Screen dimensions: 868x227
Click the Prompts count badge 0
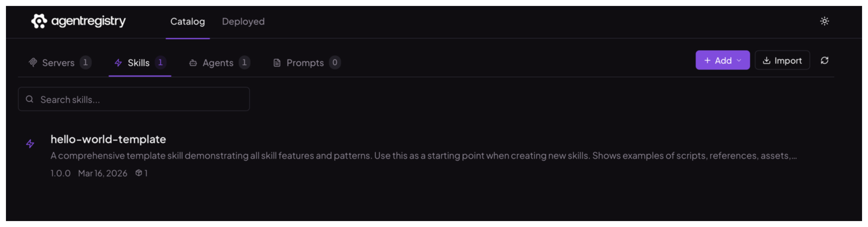335,62
